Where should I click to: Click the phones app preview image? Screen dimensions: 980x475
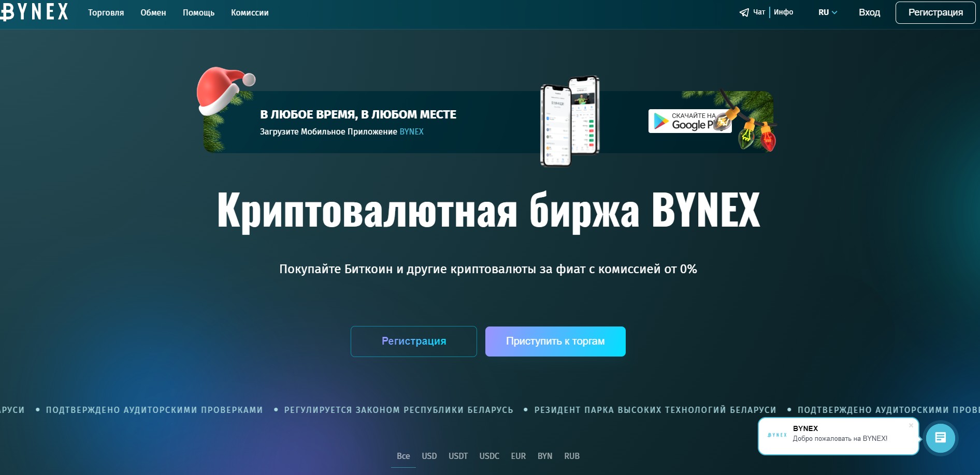pyautogui.click(x=570, y=121)
